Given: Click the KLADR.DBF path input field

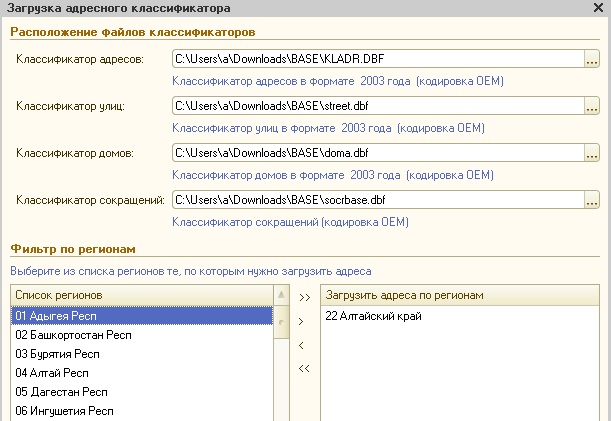Looking at the screenshot, I should point(378,59).
